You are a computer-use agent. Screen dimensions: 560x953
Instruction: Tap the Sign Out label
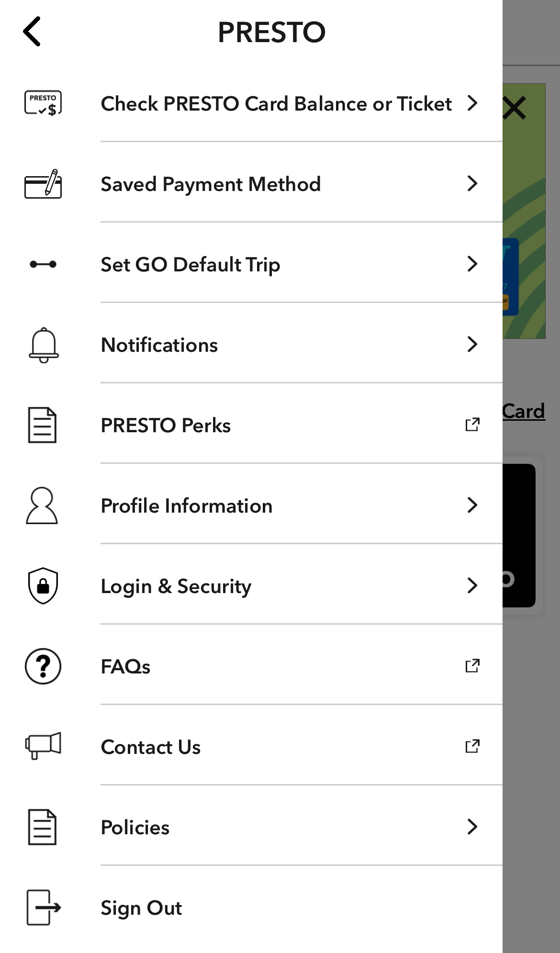coord(141,908)
